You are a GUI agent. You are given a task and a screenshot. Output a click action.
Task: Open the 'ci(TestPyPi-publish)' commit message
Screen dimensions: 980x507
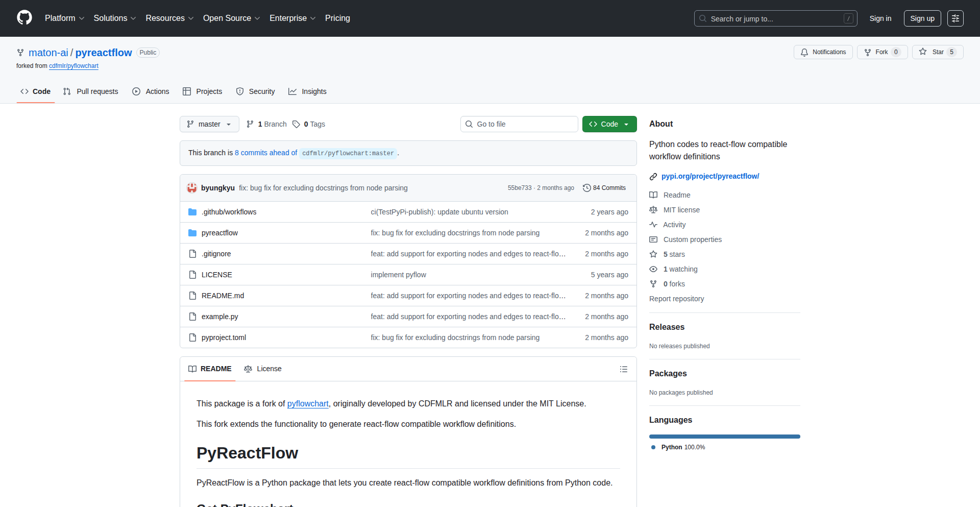[439, 212]
